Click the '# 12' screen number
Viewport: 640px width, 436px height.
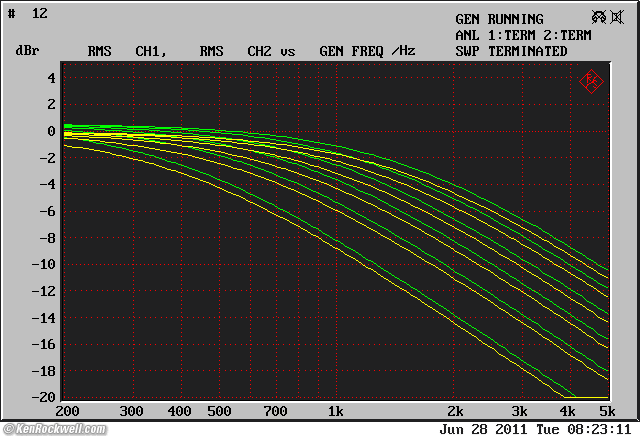pos(28,13)
